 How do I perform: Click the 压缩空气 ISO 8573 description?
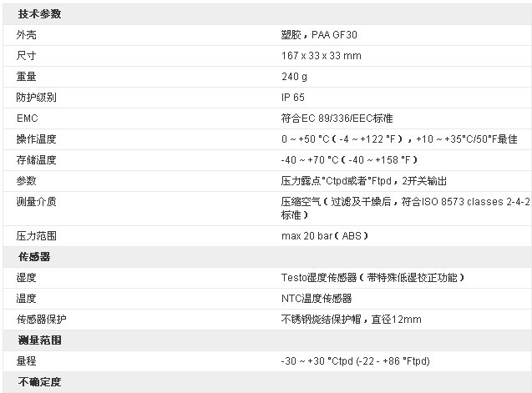click(405, 209)
